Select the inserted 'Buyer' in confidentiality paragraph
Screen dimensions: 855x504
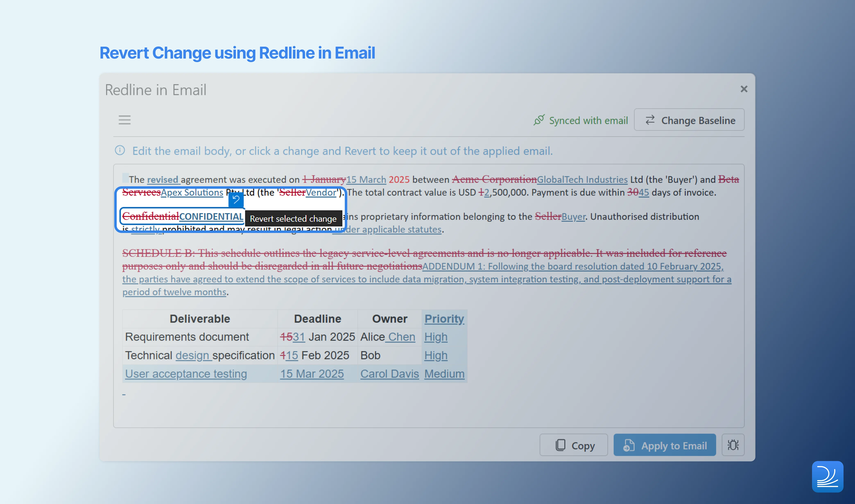click(573, 216)
